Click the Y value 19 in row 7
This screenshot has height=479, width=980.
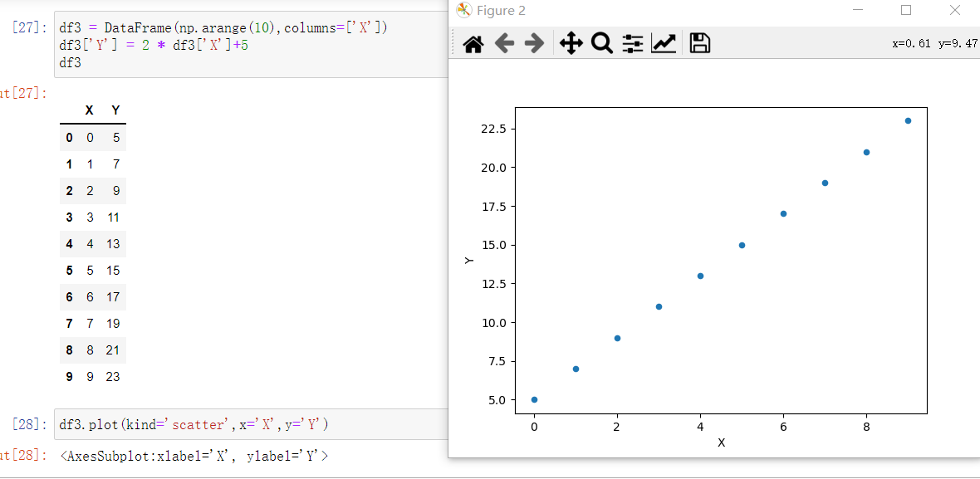click(x=113, y=324)
